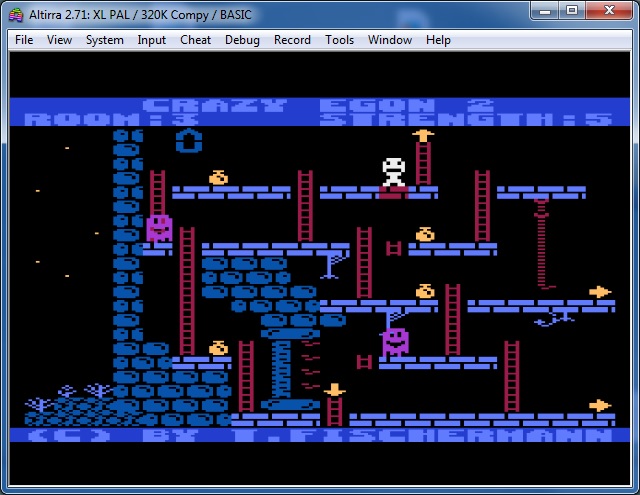Click the orange up arrow atop the ladder

click(x=423, y=135)
